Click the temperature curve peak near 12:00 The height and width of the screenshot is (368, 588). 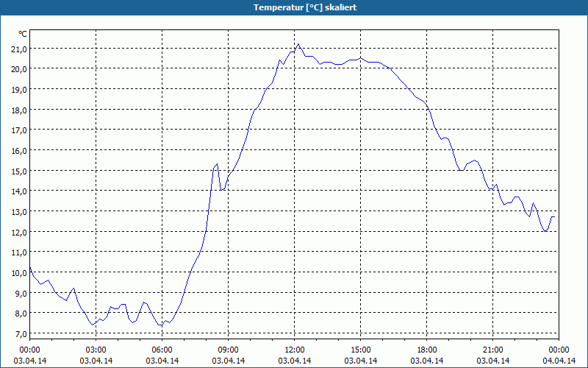click(x=298, y=44)
